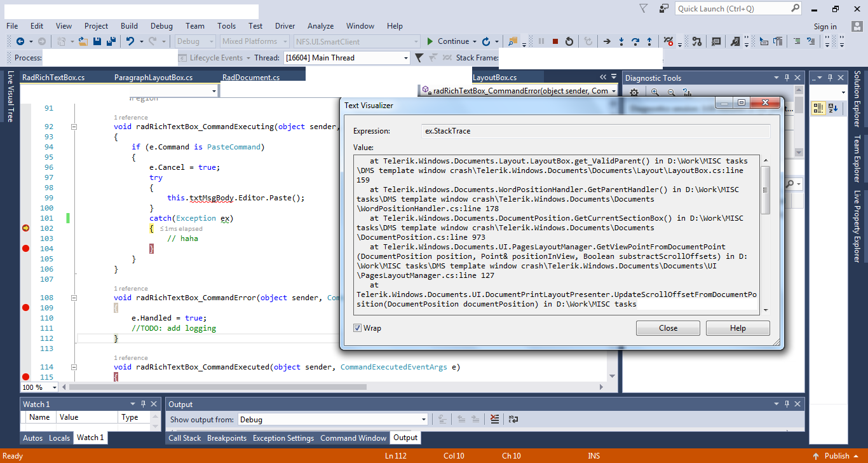Open the Thread dropdown showing Main Thread

tap(406, 58)
